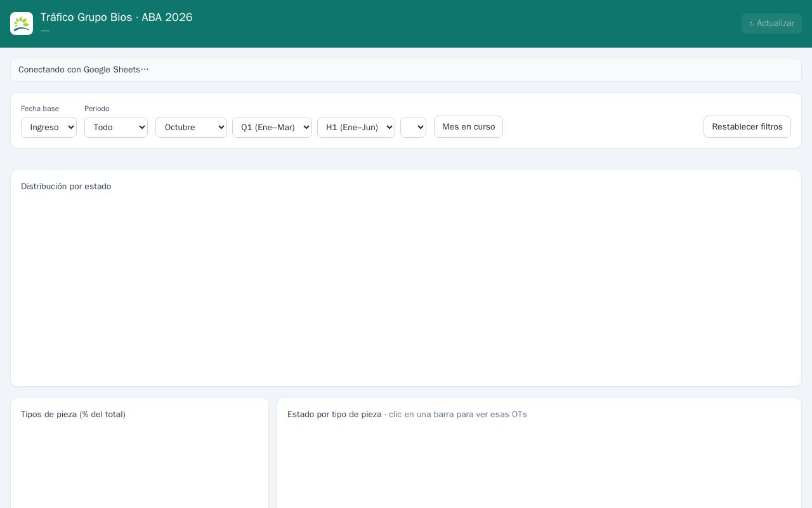Click the Actualizar refresh button

pos(771,23)
